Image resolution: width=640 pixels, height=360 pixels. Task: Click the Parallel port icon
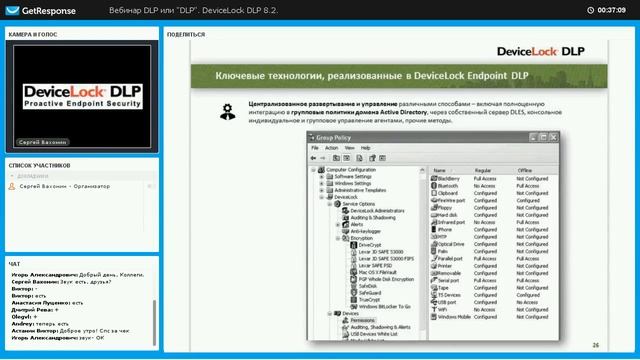click(434, 258)
